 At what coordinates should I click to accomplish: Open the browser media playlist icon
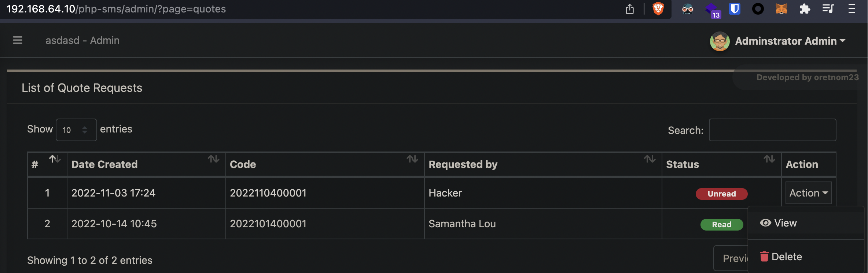click(829, 9)
